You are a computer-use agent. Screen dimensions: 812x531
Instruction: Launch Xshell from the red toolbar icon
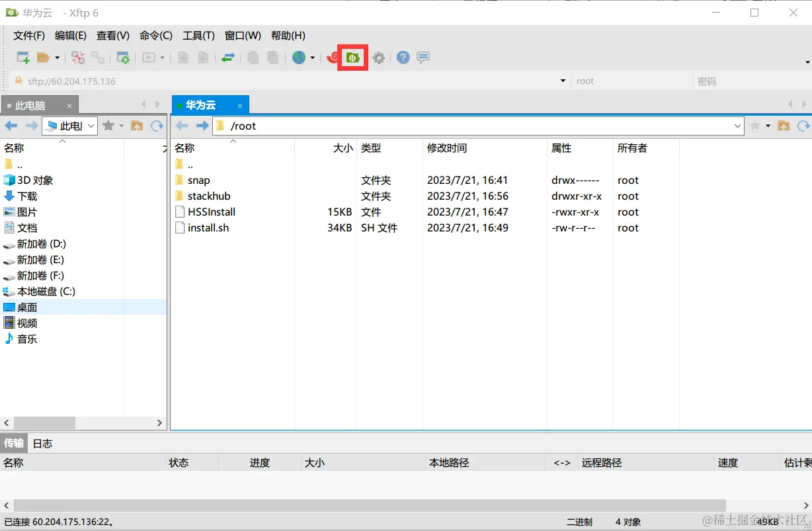[x=333, y=58]
